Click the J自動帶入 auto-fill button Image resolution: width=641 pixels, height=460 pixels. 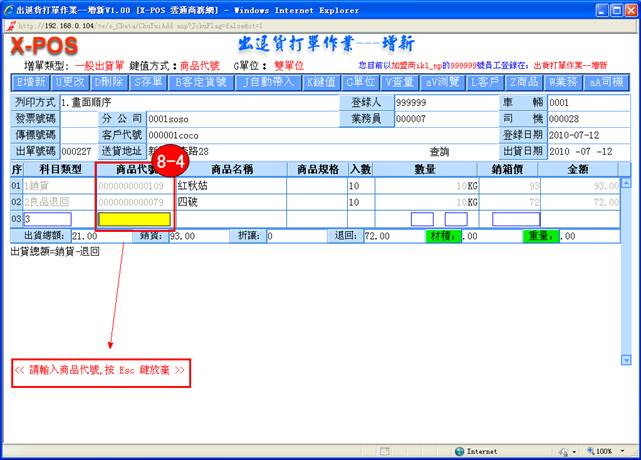tap(269, 82)
